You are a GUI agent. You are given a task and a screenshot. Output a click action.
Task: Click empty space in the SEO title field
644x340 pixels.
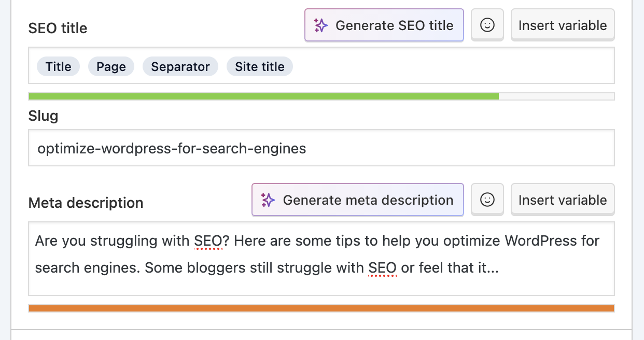click(x=451, y=66)
